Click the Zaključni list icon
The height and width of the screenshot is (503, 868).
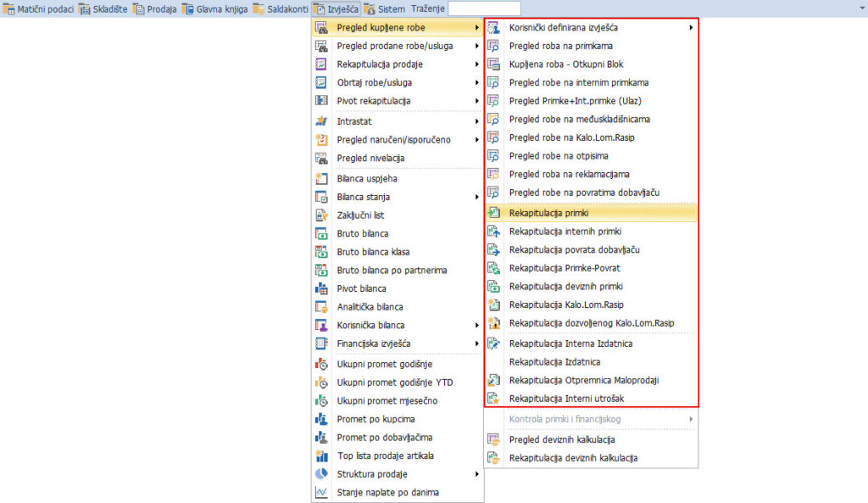[x=321, y=215]
